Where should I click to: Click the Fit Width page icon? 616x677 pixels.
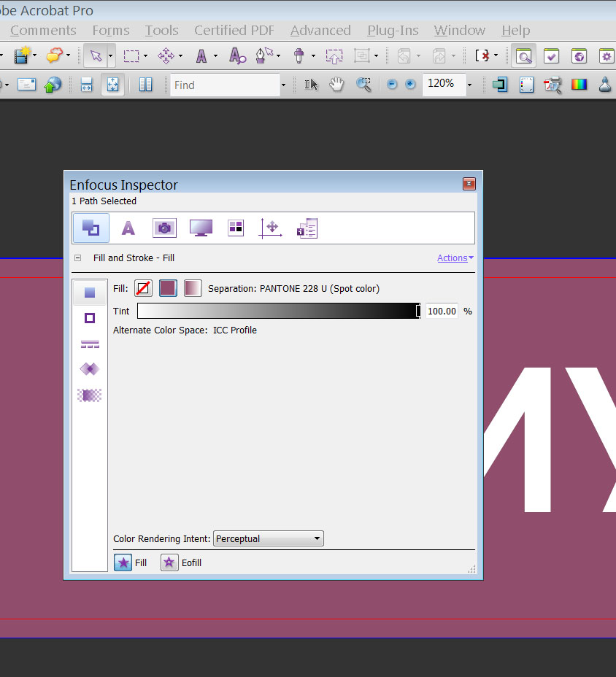(x=86, y=85)
